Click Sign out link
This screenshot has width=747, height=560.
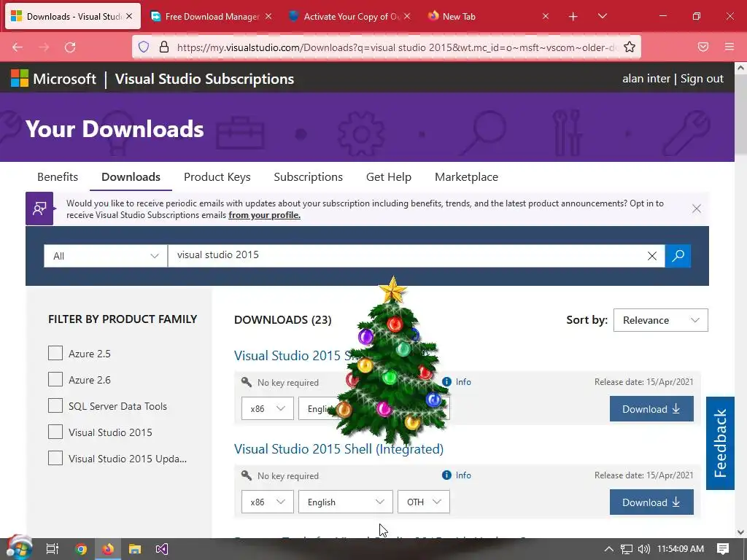(x=702, y=79)
